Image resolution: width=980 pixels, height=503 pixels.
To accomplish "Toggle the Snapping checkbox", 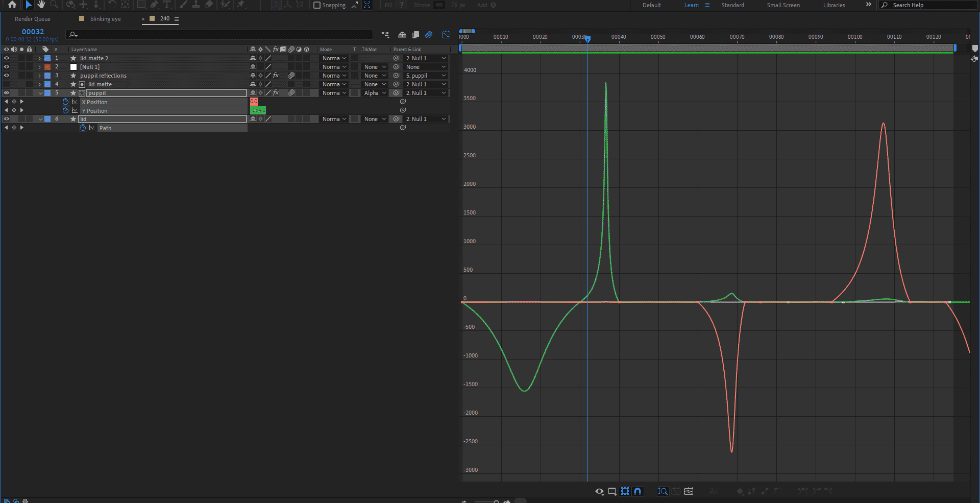I will [317, 5].
